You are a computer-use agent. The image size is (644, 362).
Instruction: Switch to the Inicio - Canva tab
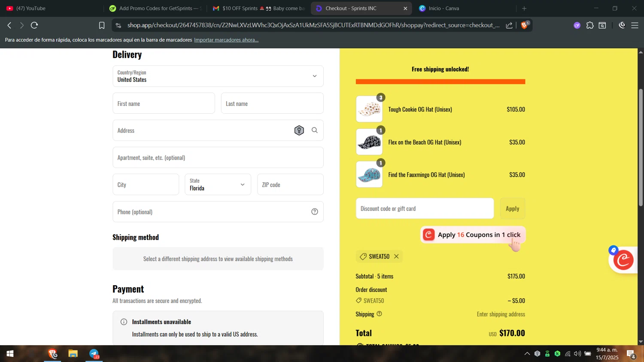464,8
